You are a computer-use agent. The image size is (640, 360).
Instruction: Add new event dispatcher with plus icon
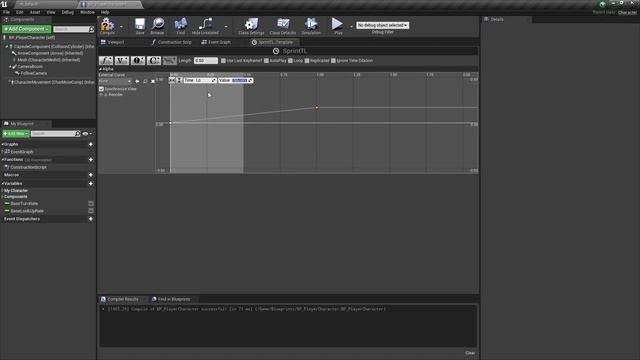91,219
